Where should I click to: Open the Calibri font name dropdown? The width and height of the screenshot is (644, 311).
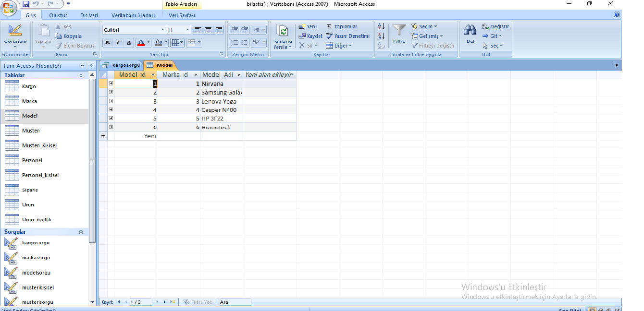134,30
